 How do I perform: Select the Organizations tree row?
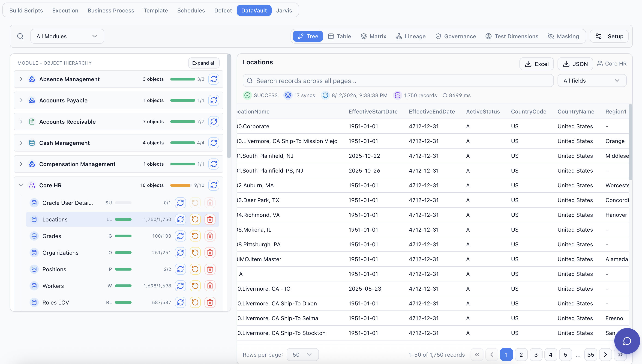click(122, 253)
